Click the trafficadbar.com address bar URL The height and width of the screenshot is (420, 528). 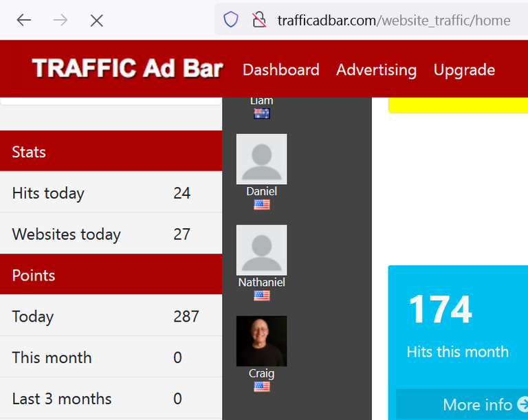point(394,21)
